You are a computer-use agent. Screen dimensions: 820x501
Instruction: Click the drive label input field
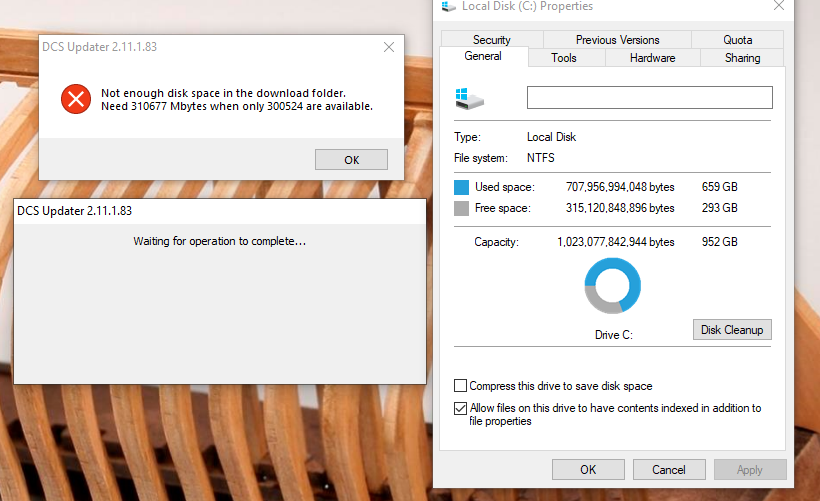pyautogui.click(x=650, y=98)
